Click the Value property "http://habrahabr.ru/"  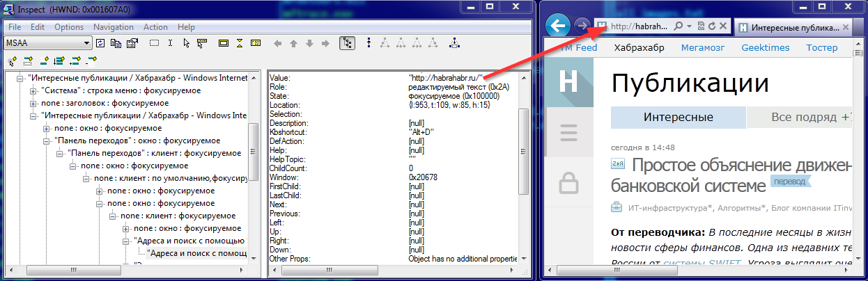pos(447,77)
